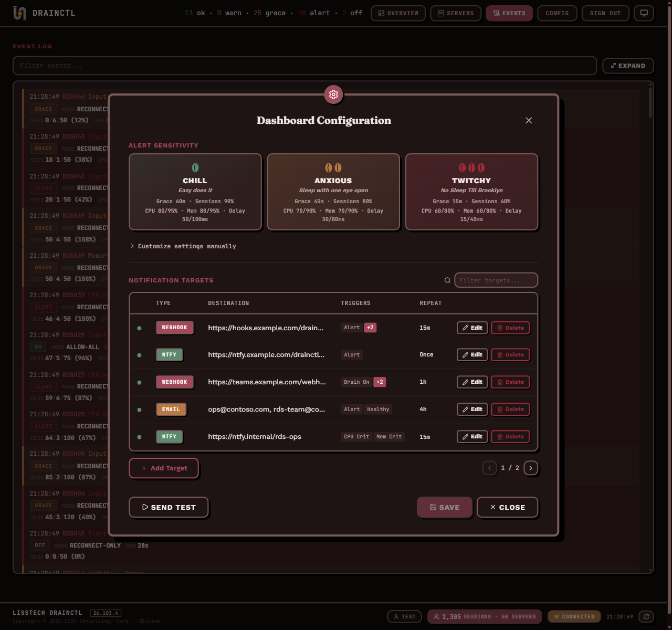Select the Twitchy sensitivity preset

tap(471, 192)
